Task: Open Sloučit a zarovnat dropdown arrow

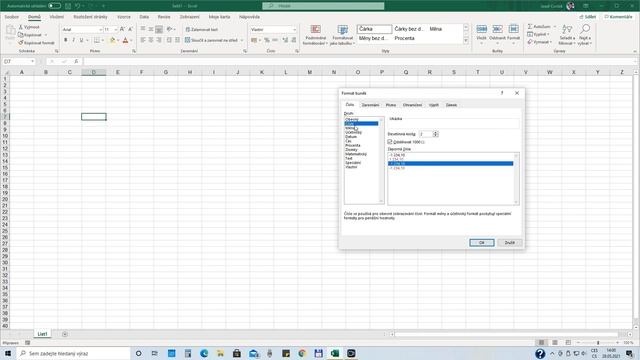Action: (x=242, y=40)
